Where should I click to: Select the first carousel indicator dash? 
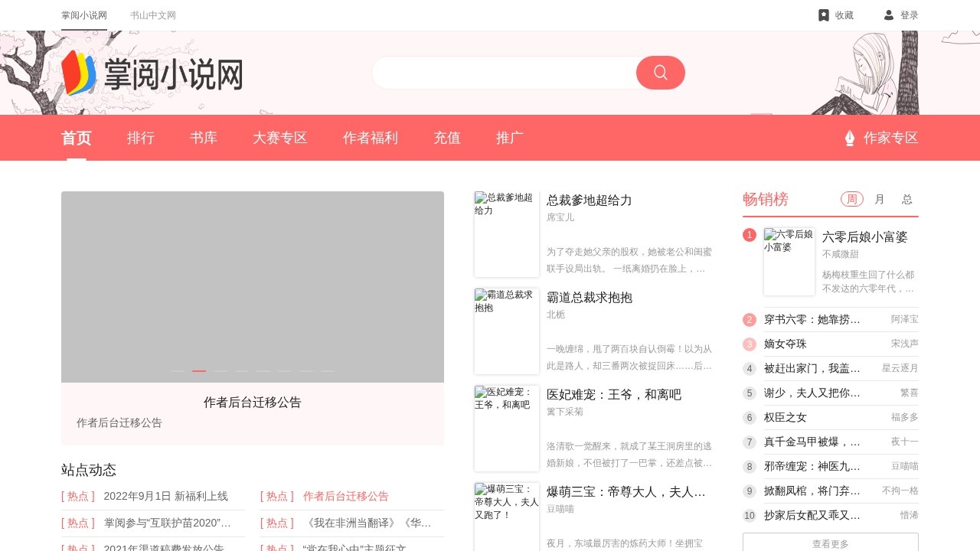178,371
